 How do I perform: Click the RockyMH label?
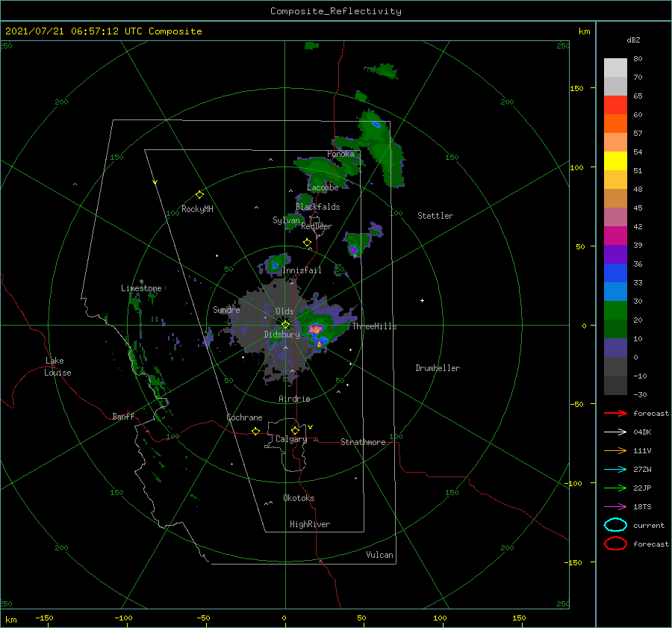197,209
